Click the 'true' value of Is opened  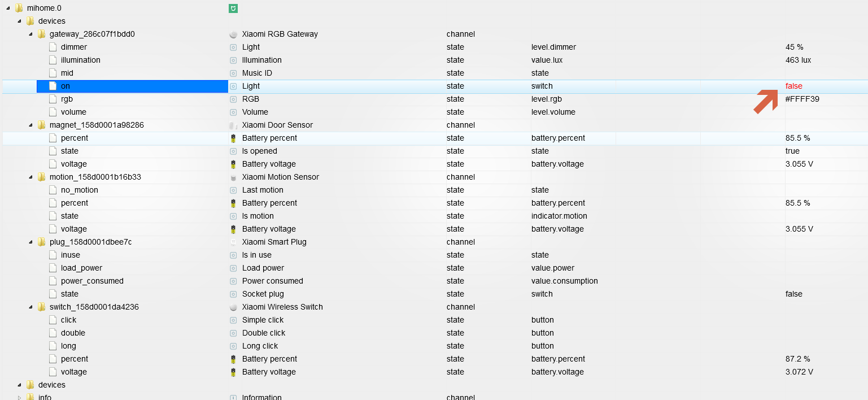[792, 151]
